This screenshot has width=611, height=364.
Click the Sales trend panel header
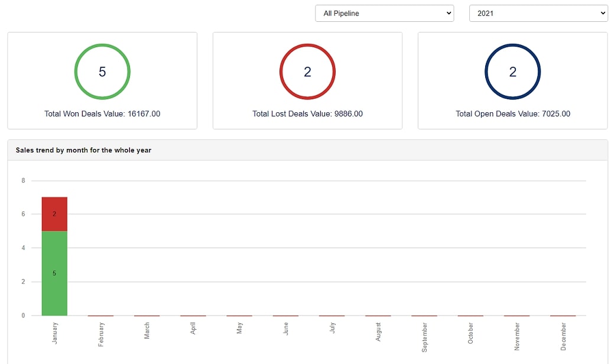pyautogui.click(x=83, y=150)
